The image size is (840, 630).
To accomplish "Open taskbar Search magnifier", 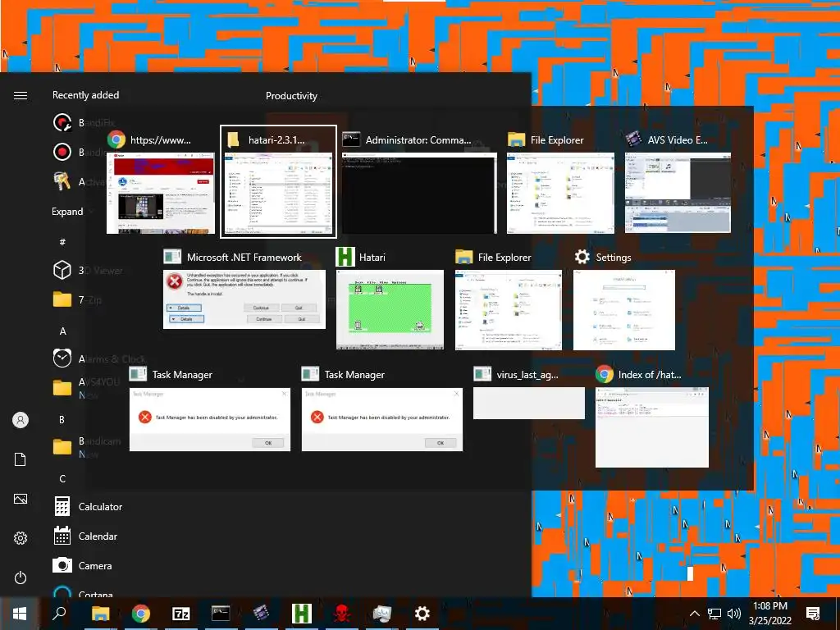I will click(59, 614).
